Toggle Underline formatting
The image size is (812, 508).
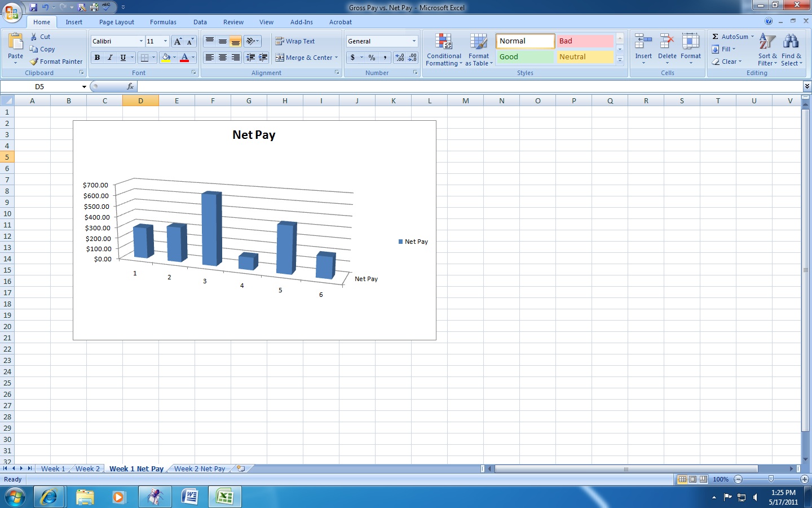point(123,58)
